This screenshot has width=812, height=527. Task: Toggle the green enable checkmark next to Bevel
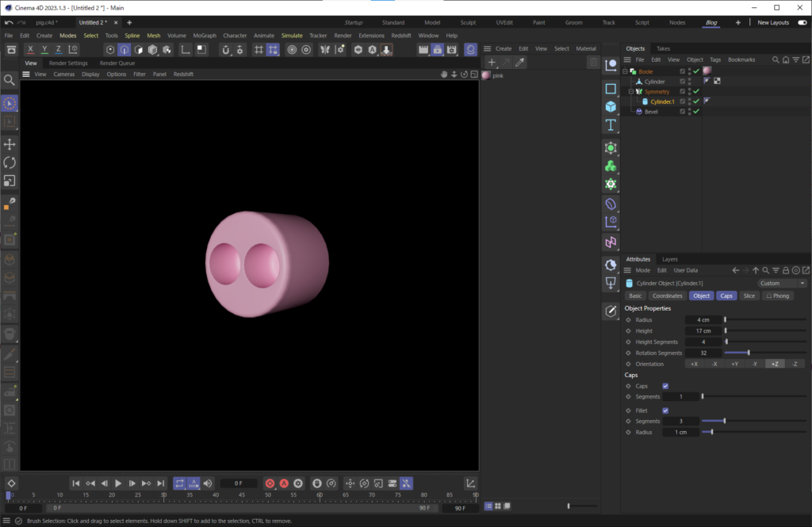(x=695, y=112)
